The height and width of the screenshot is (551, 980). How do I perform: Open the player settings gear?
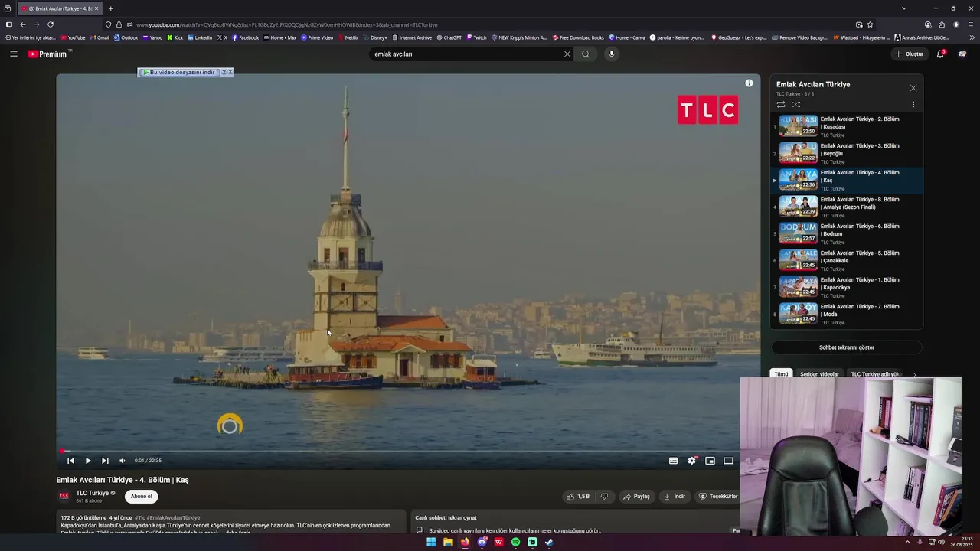692,461
